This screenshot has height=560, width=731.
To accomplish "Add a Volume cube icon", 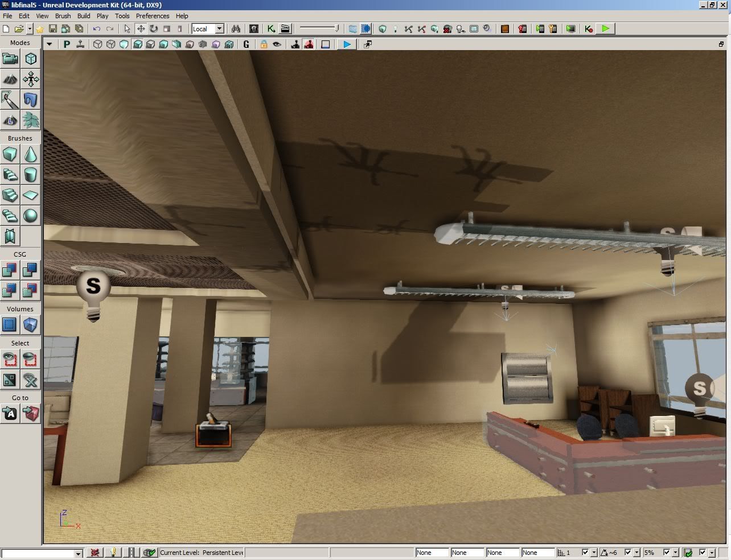I will [x=30, y=324].
